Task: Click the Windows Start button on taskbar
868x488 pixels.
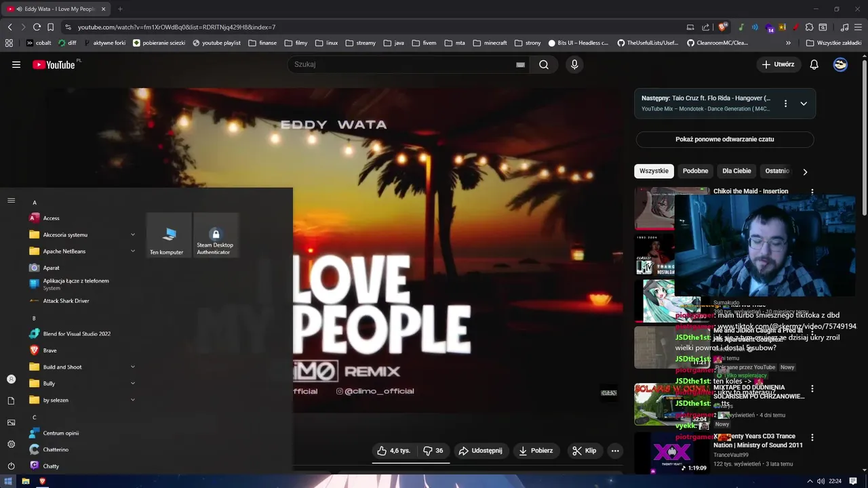Action: click(9, 481)
